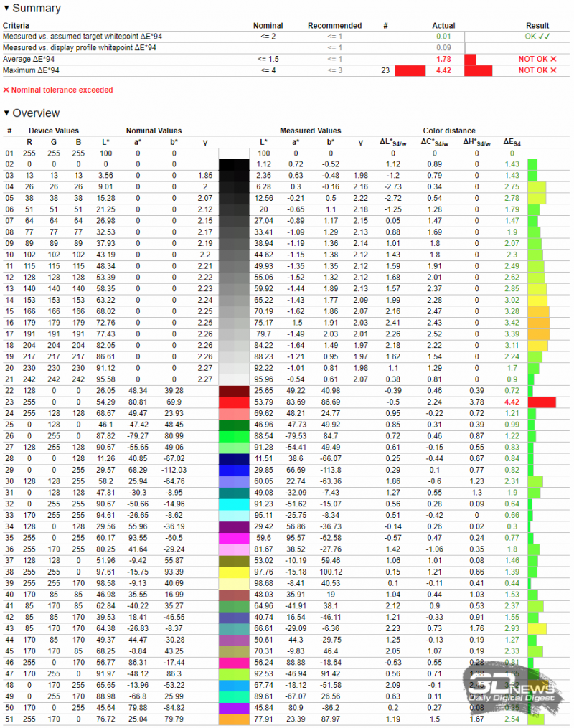Image resolution: width=574 pixels, height=728 pixels.
Task: Click the red ΔE bar for row 23
Action: tap(542, 402)
